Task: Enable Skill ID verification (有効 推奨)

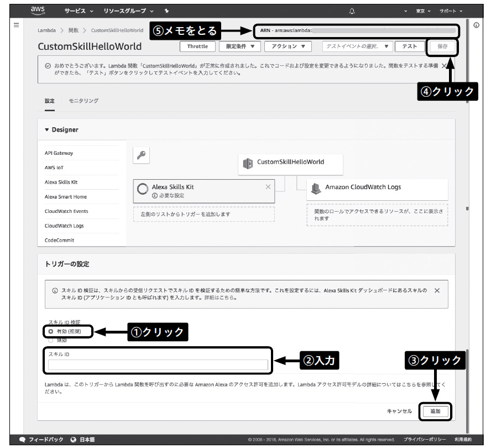Action: (x=51, y=331)
